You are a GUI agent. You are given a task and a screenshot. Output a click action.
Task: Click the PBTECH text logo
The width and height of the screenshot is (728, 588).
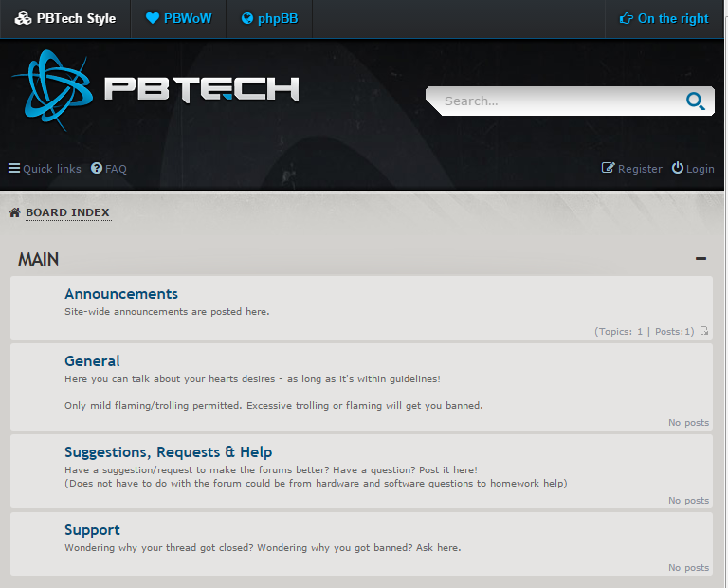[x=202, y=89]
